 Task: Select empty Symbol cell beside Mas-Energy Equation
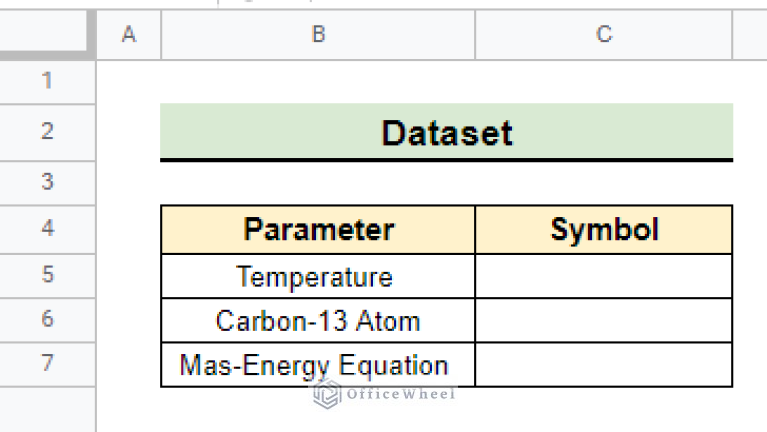coord(604,364)
